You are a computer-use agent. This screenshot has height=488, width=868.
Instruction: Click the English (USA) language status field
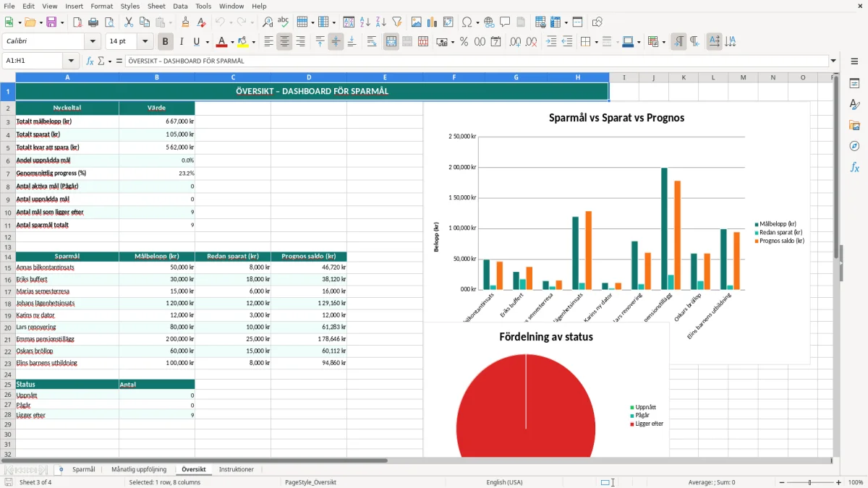pos(504,482)
